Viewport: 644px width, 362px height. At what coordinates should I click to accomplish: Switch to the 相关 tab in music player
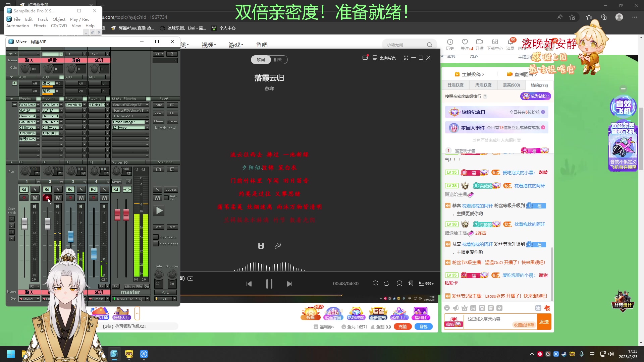[278, 60]
